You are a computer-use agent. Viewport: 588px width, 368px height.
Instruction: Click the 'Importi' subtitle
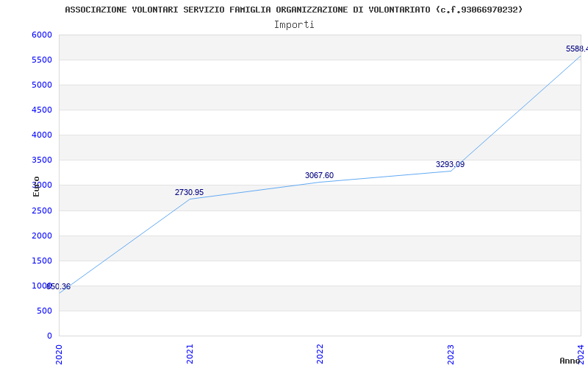tap(294, 25)
